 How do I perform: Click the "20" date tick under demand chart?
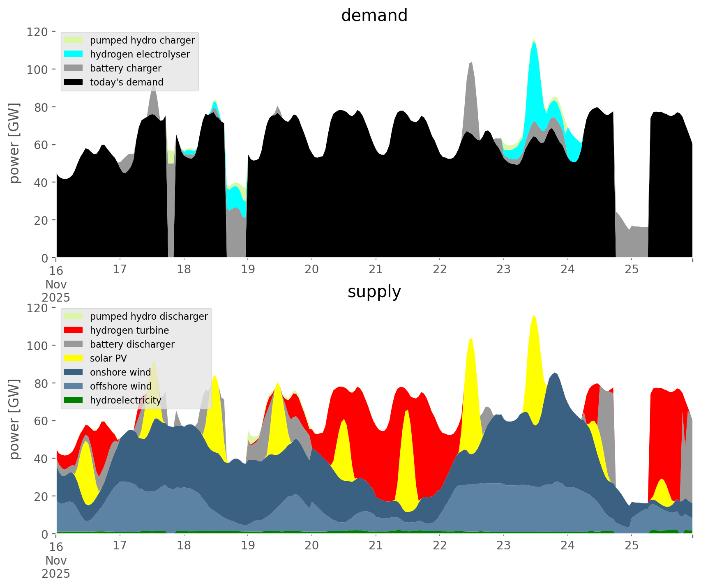[312, 270]
